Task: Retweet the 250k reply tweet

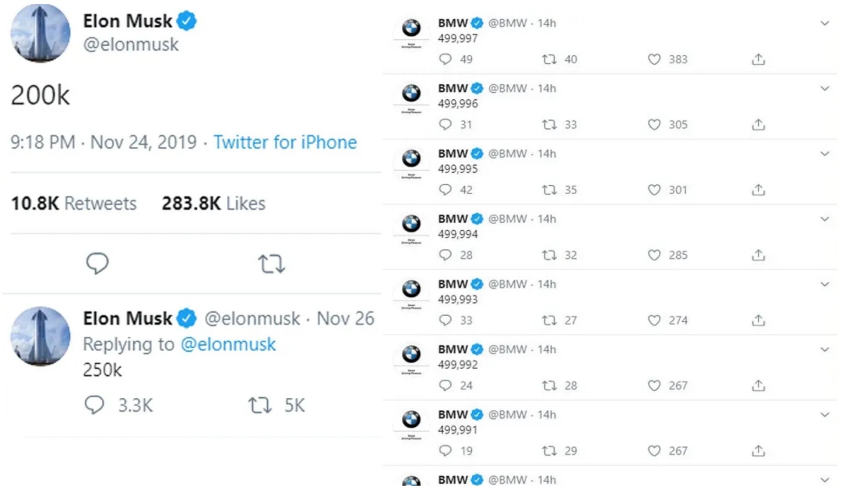Action: 260,405
